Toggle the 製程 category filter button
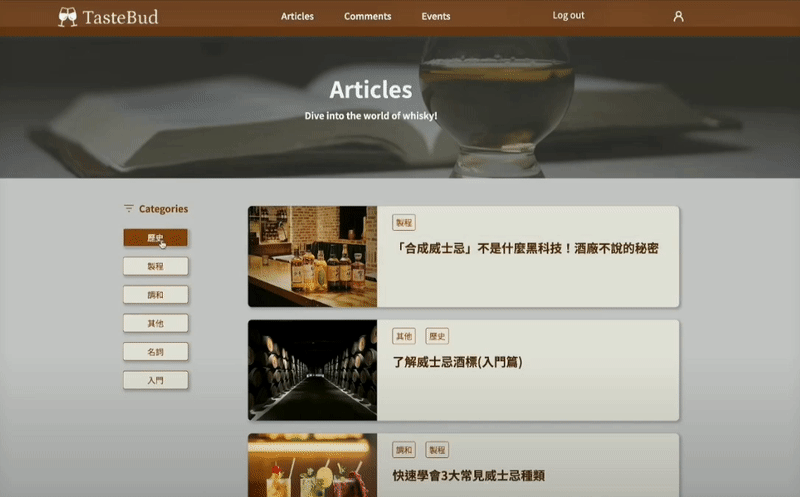The width and height of the screenshot is (800, 497). tap(156, 266)
